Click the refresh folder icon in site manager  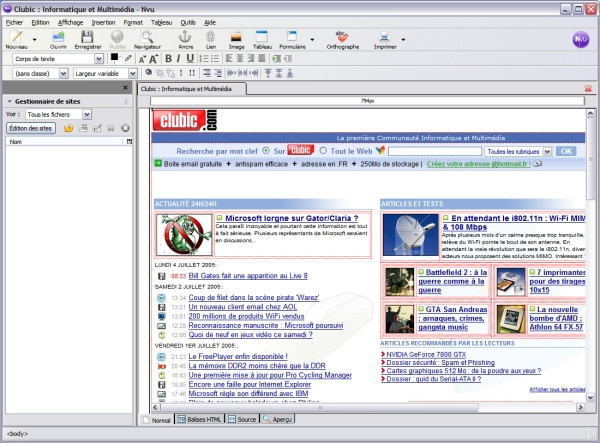(68, 128)
